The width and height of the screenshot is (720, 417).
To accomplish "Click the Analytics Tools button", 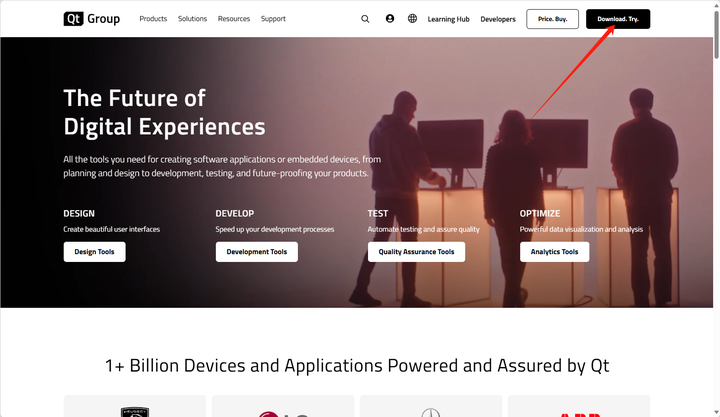I will [554, 252].
